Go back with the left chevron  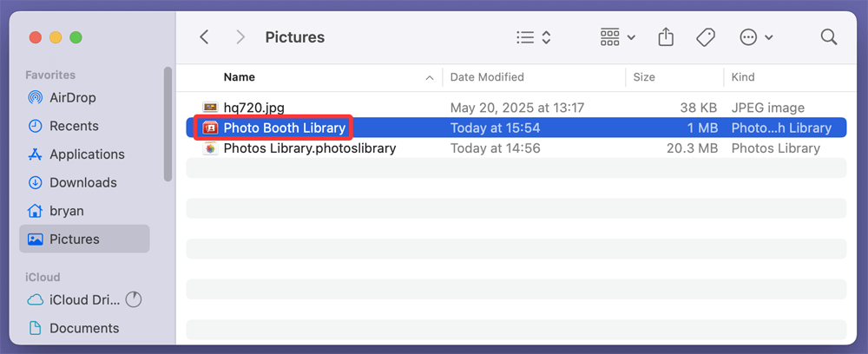204,37
